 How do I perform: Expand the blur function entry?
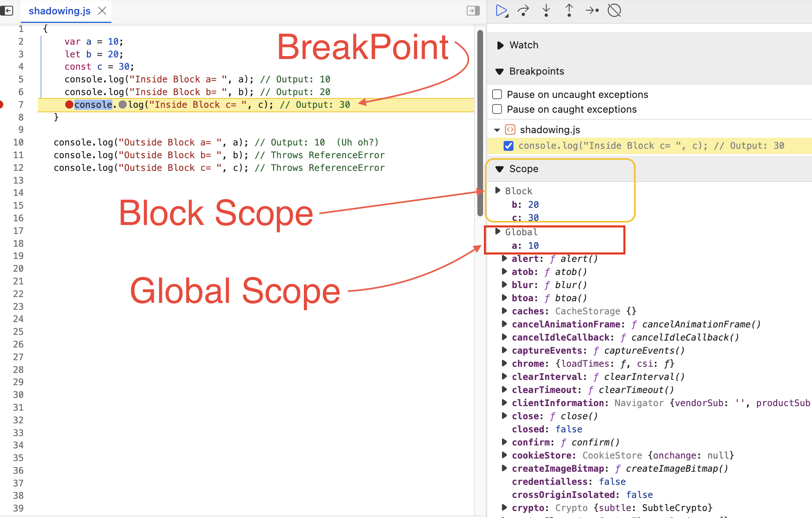504,284
